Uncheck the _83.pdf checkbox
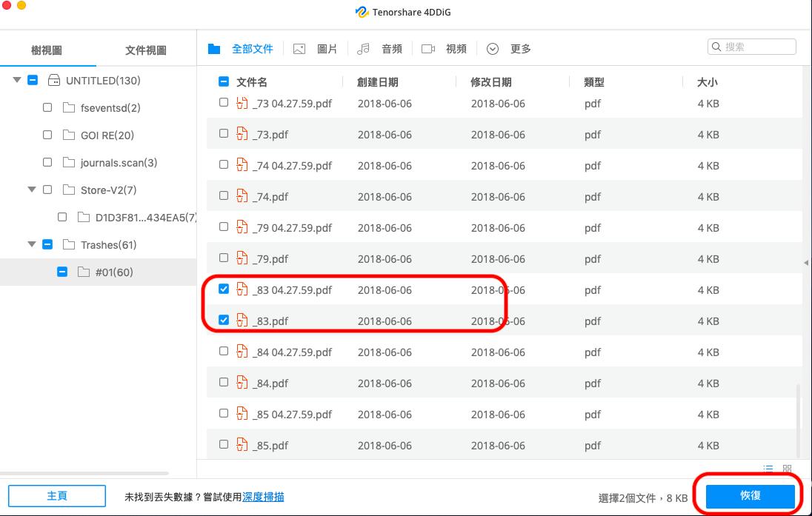The image size is (812, 516). click(x=224, y=320)
